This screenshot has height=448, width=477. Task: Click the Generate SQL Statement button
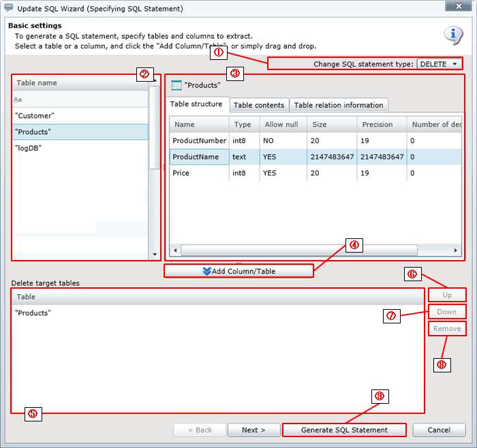click(x=344, y=430)
